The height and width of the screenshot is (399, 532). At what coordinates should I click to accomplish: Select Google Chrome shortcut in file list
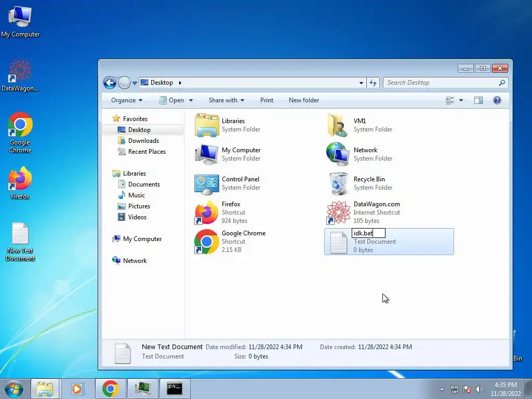click(207, 242)
